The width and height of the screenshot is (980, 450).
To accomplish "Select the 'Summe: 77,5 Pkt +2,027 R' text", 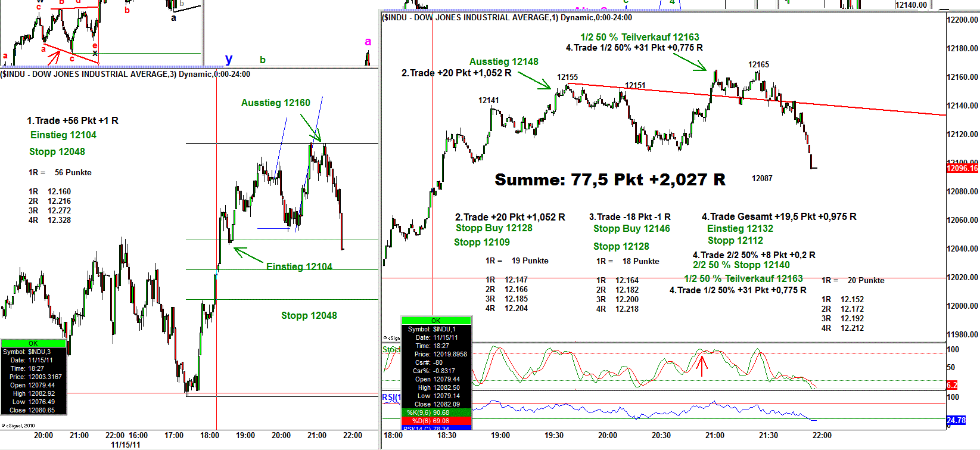I will tap(609, 179).
